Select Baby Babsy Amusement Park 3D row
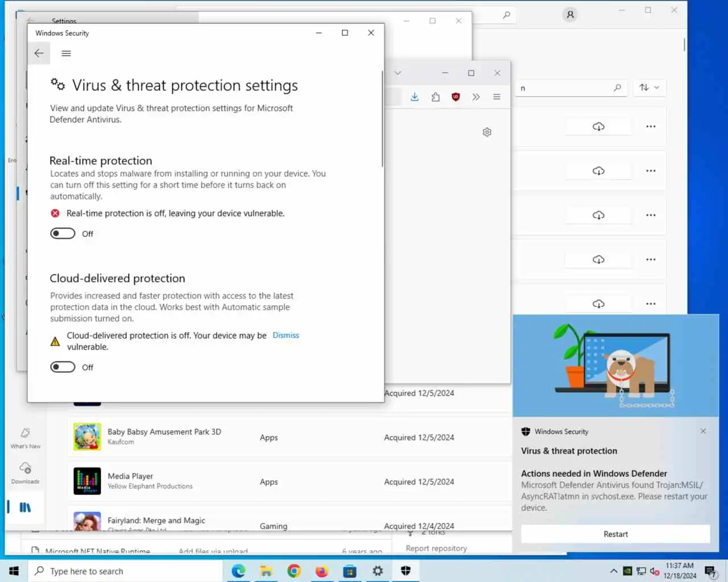The image size is (728, 582). point(289,437)
